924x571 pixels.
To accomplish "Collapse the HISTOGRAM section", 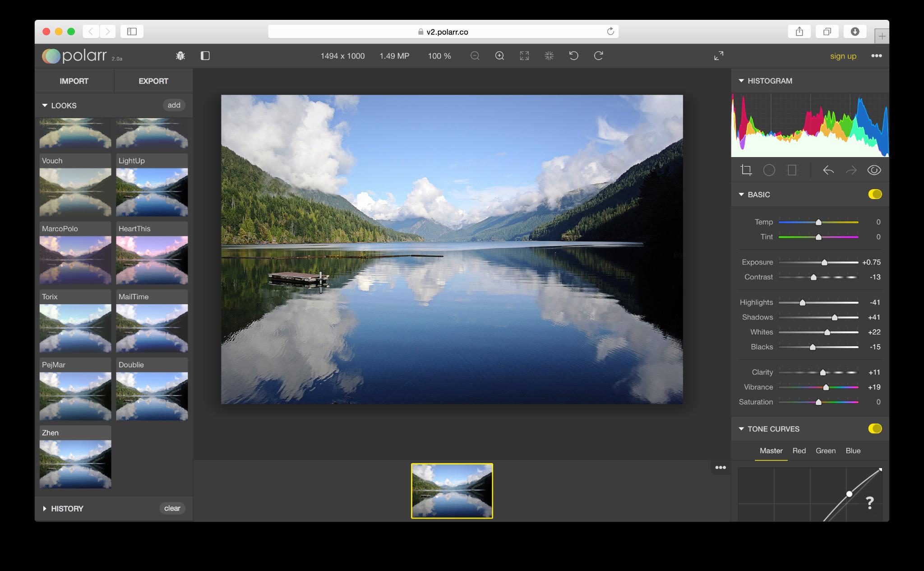I will click(741, 81).
